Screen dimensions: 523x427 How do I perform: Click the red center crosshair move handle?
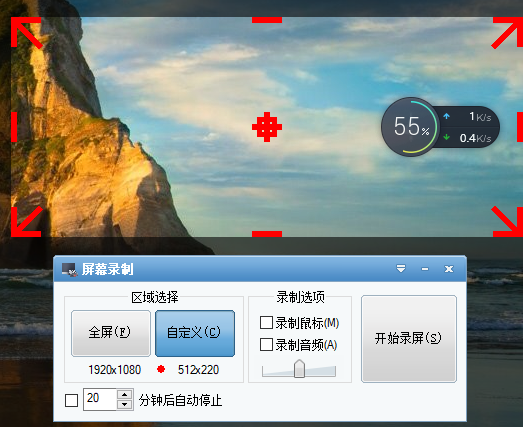(x=267, y=127)
